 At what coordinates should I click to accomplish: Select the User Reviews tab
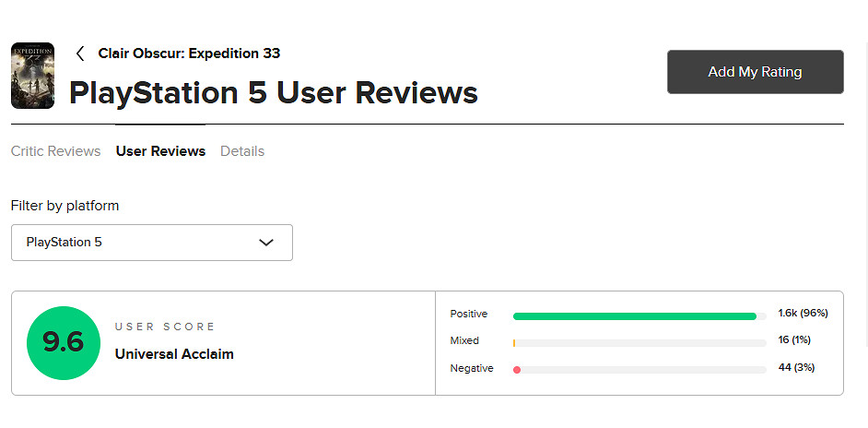pyautogui.click(x=160, y=151)
